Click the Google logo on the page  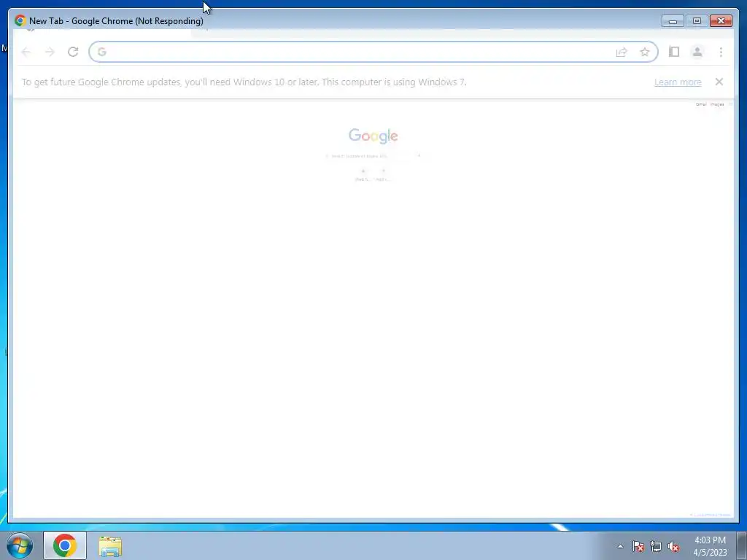pyautogui.click(x=373, y=136)
